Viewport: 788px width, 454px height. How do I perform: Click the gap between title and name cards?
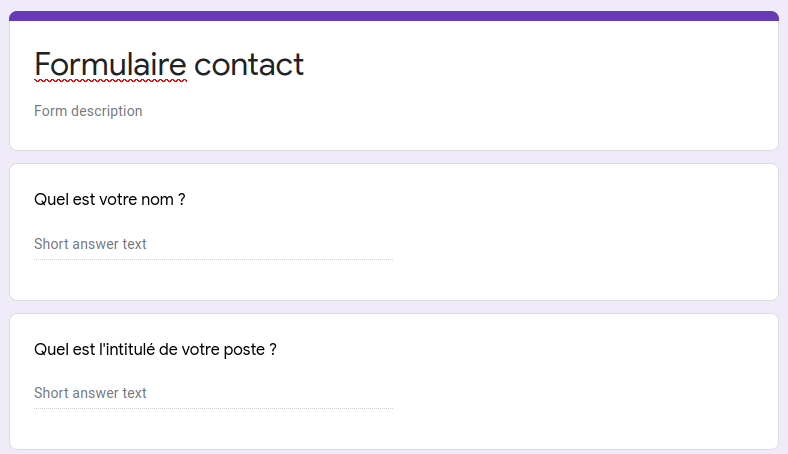tap(394, 157)
